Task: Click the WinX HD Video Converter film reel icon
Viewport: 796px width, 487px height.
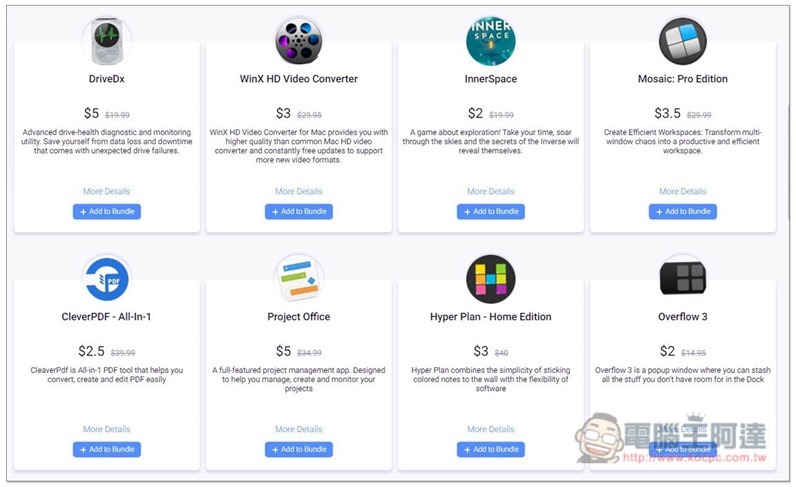Action: click(299, 41)
